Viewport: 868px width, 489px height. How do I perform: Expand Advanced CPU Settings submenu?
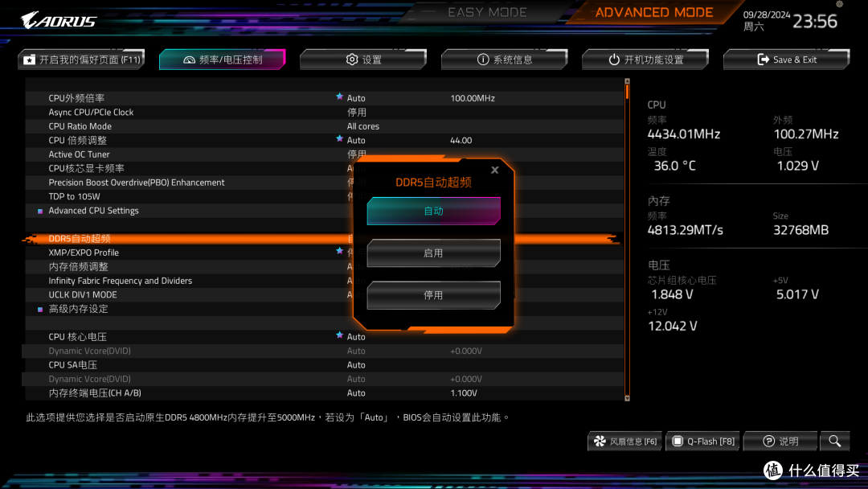click(x=93, y=211)
